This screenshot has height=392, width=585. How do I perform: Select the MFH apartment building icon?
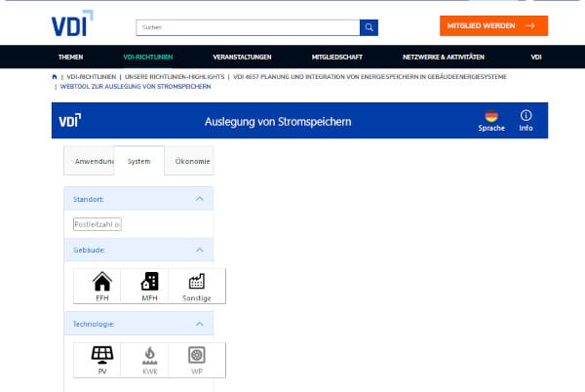149,285
